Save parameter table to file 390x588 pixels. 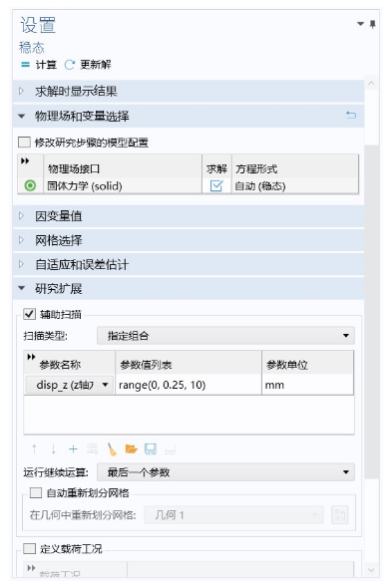pyautogui.click(x=151, y=448)
